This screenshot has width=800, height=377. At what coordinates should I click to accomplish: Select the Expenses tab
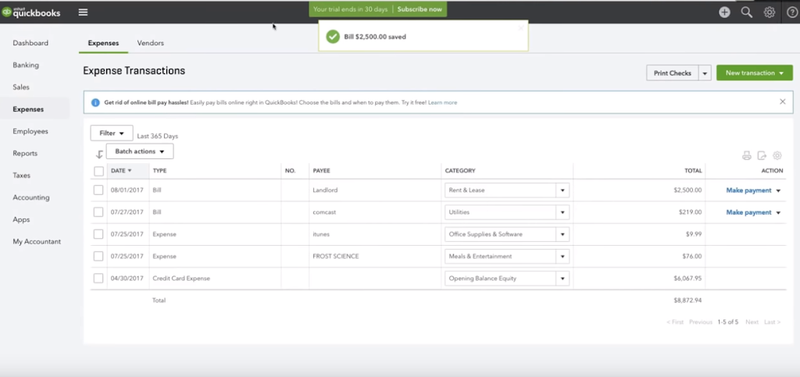(x=103, y=43)
